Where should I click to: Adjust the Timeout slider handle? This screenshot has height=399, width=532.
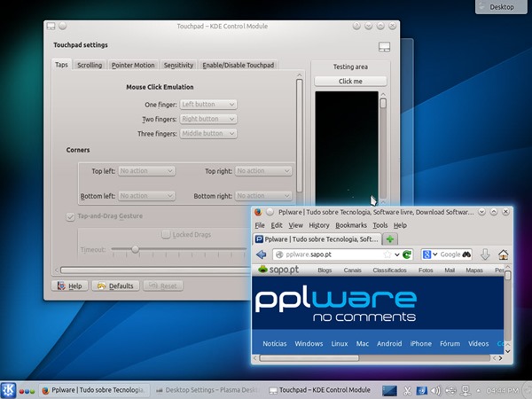pyautogui.click(x=135, y=249)
